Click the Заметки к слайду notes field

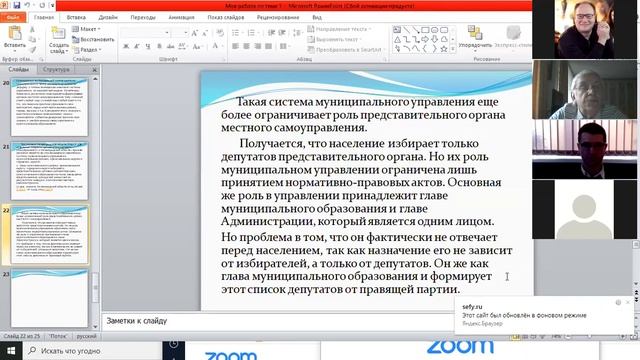(x=278, y=321)
